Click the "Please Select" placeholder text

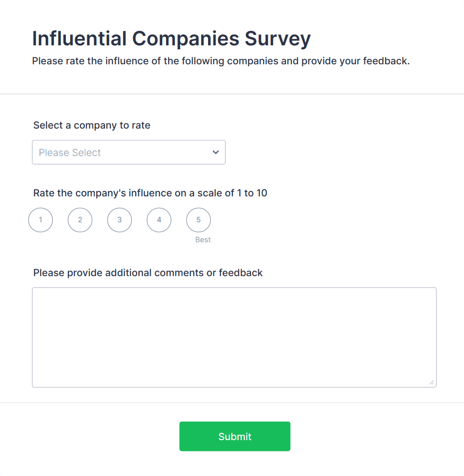[70, 153]
